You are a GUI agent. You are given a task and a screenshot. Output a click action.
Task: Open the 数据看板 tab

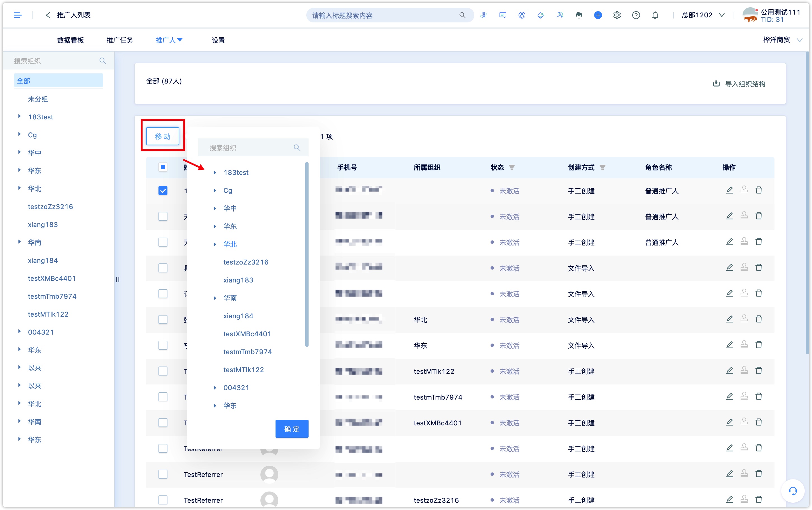tap(70, 40)
